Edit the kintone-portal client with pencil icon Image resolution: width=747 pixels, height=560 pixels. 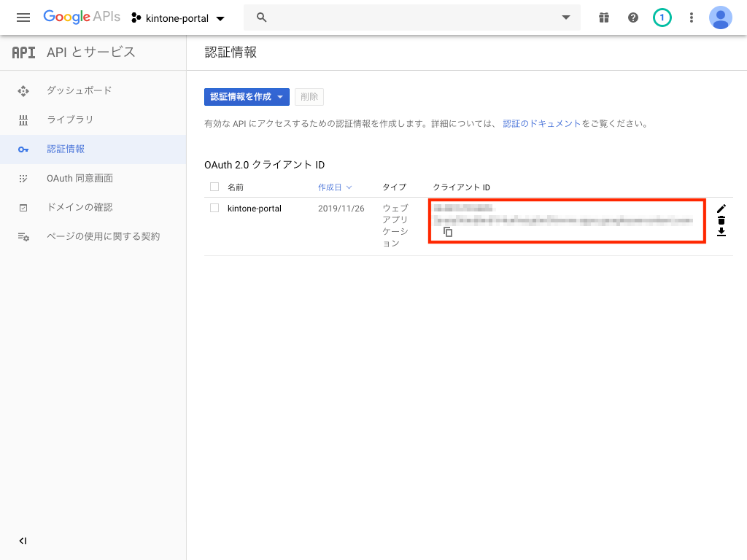click(x=721, y=209)
